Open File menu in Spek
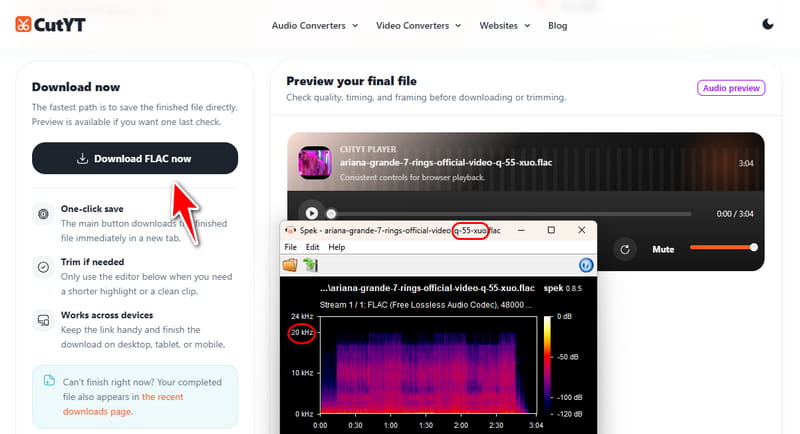 290,247
